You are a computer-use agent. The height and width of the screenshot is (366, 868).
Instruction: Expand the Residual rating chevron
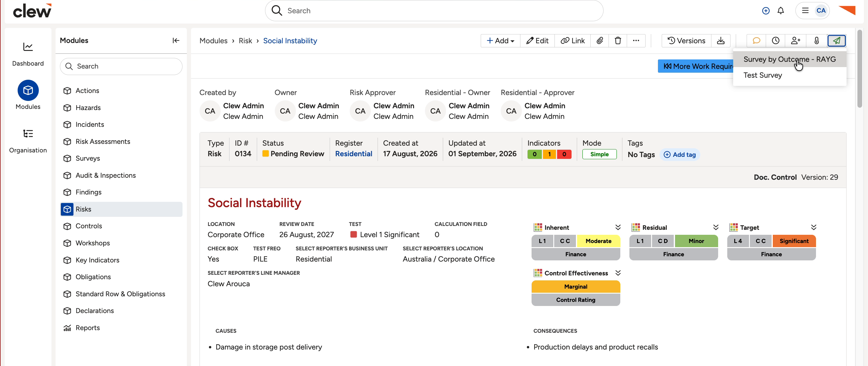click(716, 227)
